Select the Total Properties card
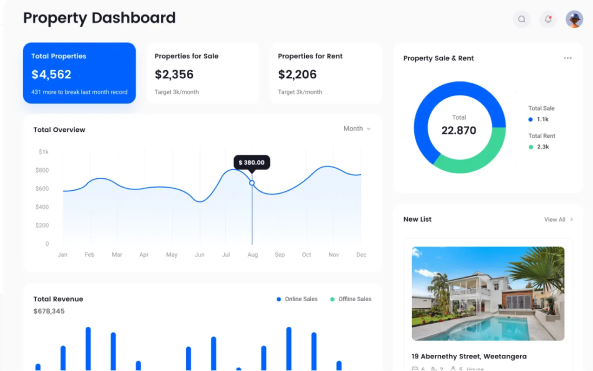Image resolution: width=593 pixels, height=371 pixels. click(79, 73)
